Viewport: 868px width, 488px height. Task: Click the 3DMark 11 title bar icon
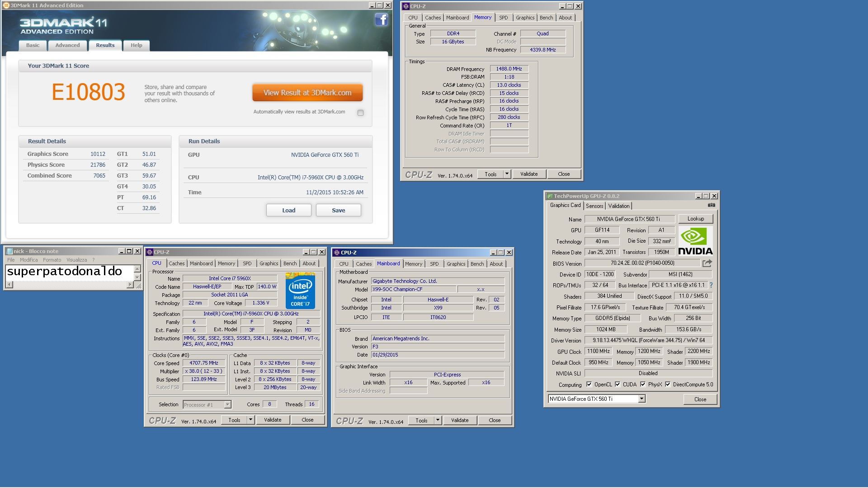click(x=6, y=5)
